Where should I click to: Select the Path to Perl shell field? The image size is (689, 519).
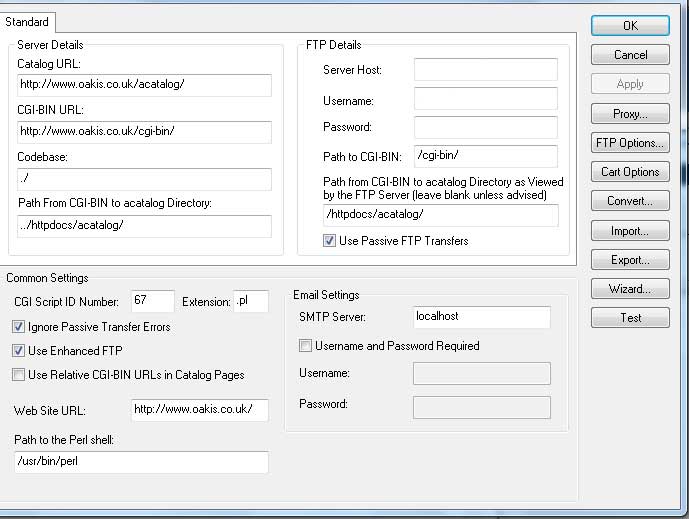click(141, 462)
